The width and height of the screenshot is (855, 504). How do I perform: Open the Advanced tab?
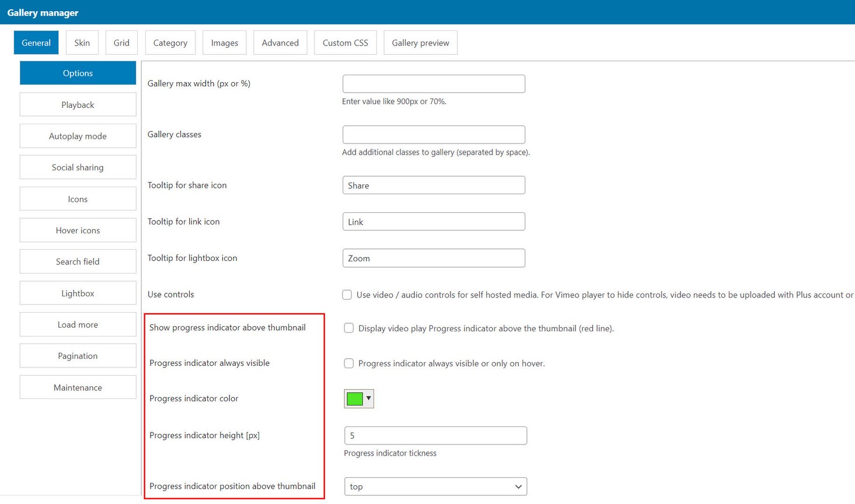point(280,43)
